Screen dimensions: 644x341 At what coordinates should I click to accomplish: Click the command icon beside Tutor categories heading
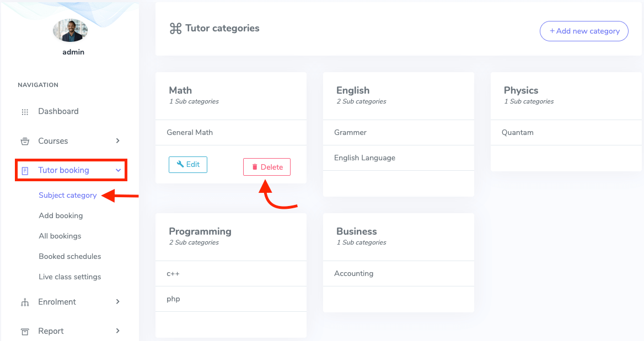[x=175, y=28]
